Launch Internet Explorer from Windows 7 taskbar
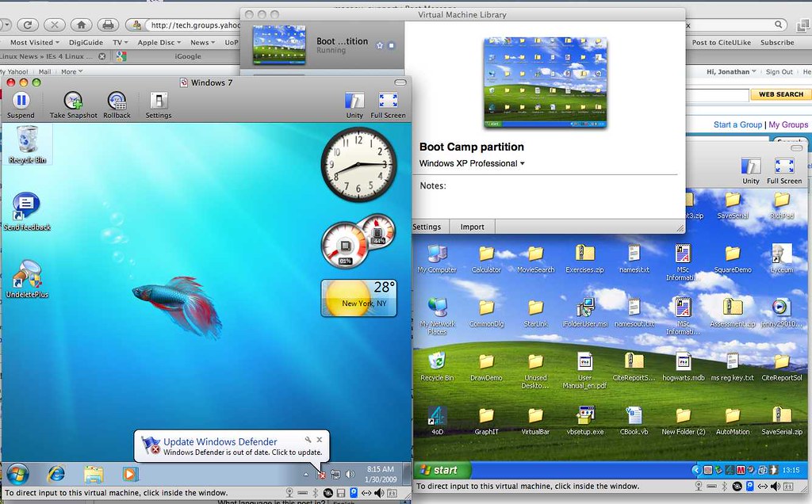This screenshot has height=504, width=812. 56,474
